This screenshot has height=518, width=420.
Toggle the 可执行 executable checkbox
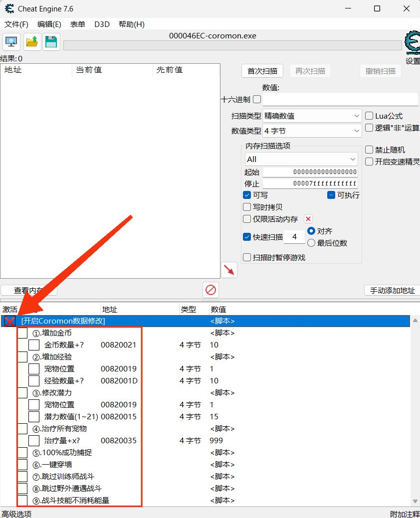click(331, 195)
